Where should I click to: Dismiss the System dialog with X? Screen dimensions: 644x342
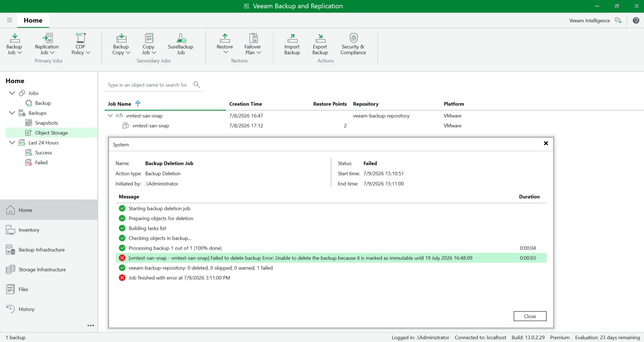coord(546,143)
